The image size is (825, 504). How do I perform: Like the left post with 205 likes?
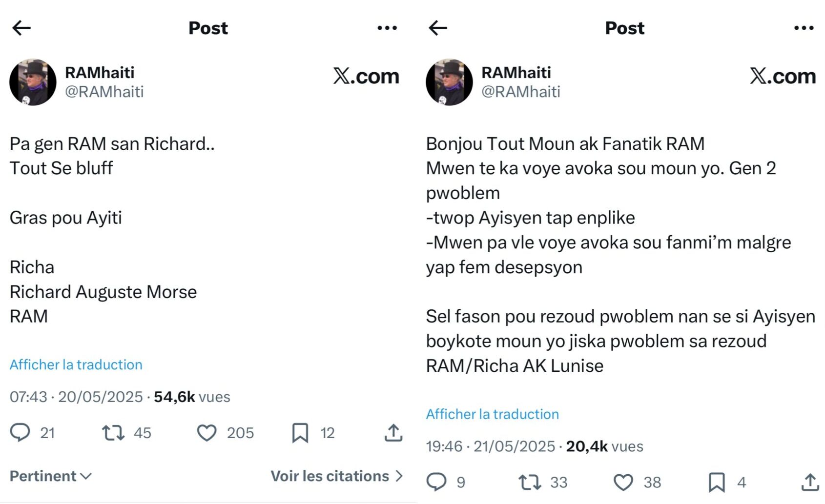point(207,432)
